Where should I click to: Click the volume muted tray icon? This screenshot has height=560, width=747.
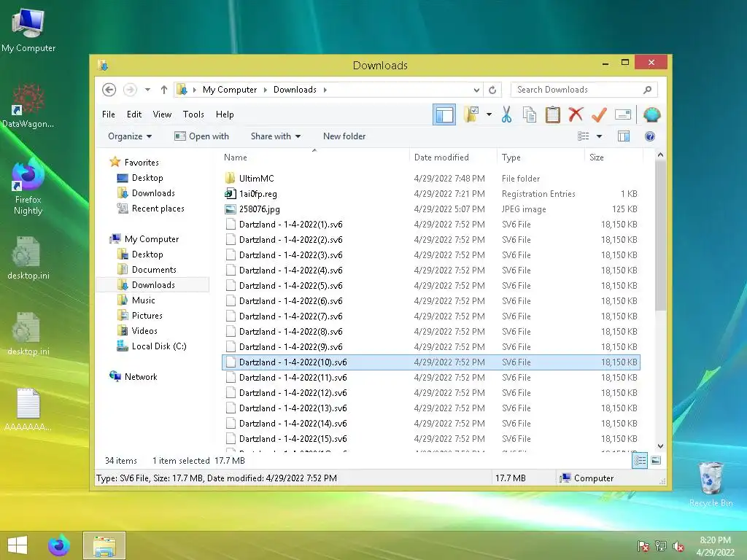678,546
